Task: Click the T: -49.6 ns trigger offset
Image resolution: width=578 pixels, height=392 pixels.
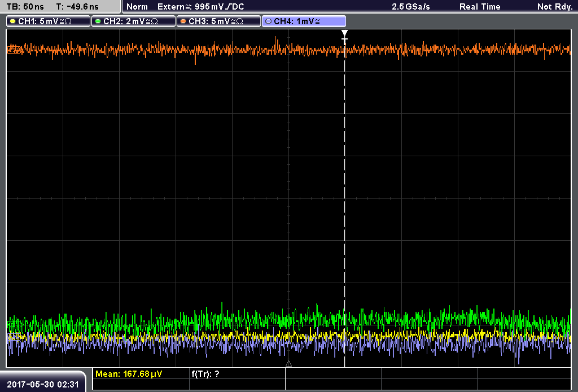Action: point(77,7)
